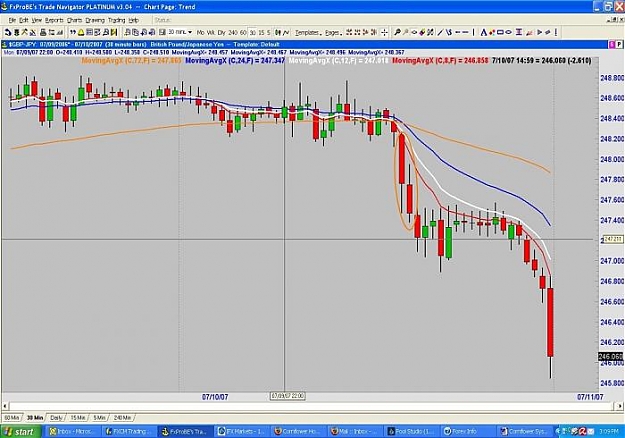The width and height of the screenshot is (625, 438).
Task: Open the 15 Min chart tab
Action: click(x=78, y=418)
